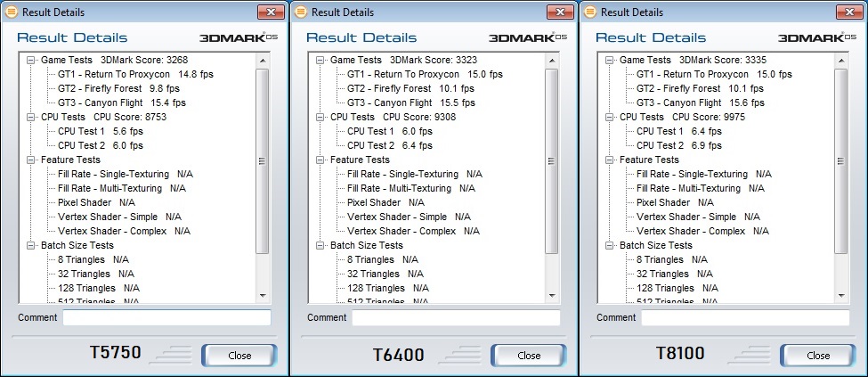868x377 pixels.
Task: Select 128 Triangles row in T6400 window
Action: click(x=388, y=288)
